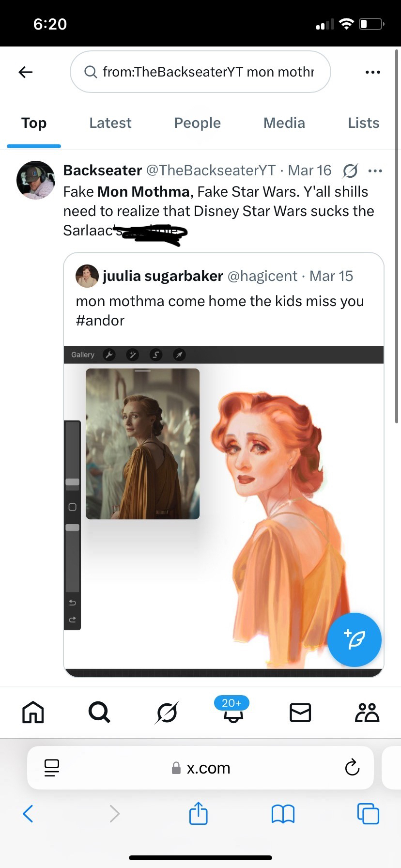Screen dimensions: 401x868
Task: Tap the Grok icon on the Backseater tweet
Action: pos(350,170)
